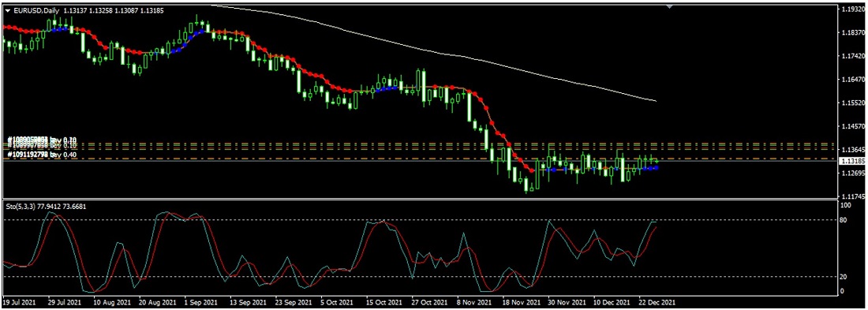
Task: Click the 20 Aug 2021 date label
Action: pyautogui.click(x=157, y=303)
